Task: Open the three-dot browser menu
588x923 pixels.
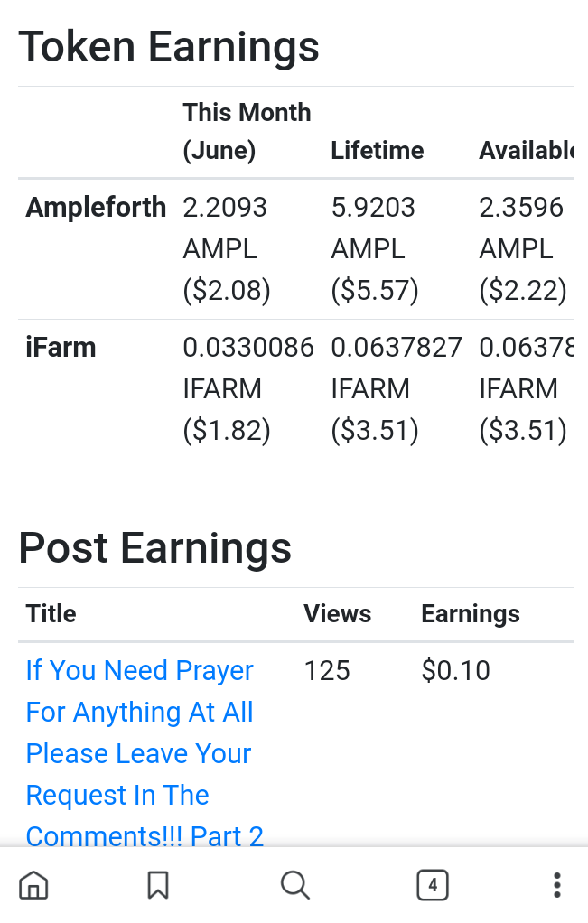Action: pos(557,885)
